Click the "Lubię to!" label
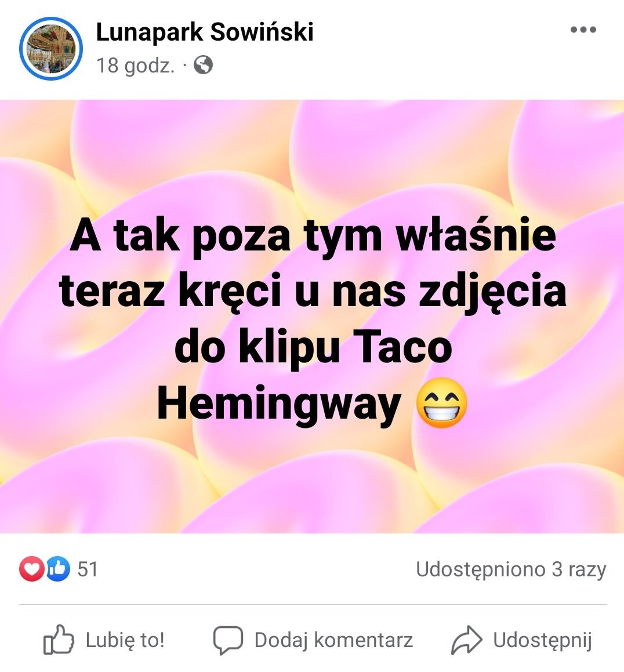This screenshot has height=672, width=624. tap(125, 640)
